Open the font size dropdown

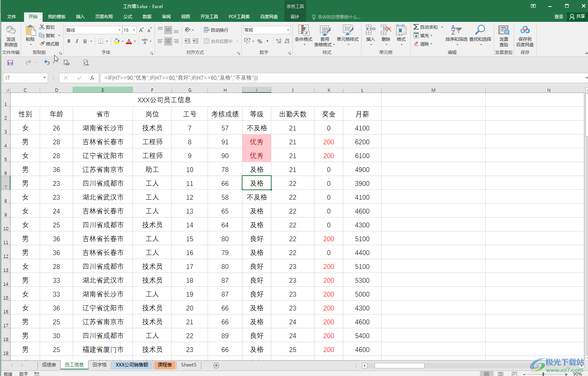coord(134,30)
